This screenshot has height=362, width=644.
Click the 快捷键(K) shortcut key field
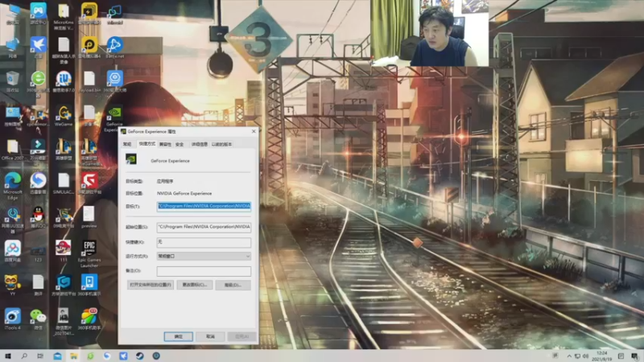[204, 242]
